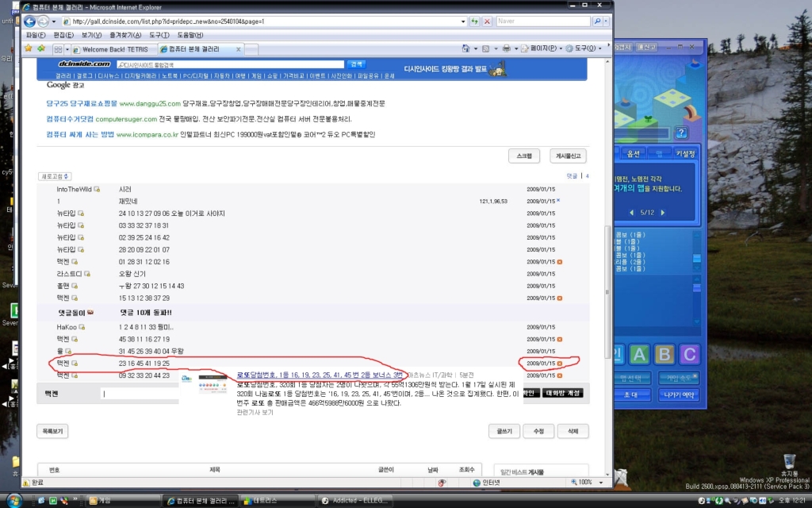Image resolution: width=812 pixels, height=508 pixels.
Task: Open the 즐겨찾기(A) menu
Action: coord(125,35)
